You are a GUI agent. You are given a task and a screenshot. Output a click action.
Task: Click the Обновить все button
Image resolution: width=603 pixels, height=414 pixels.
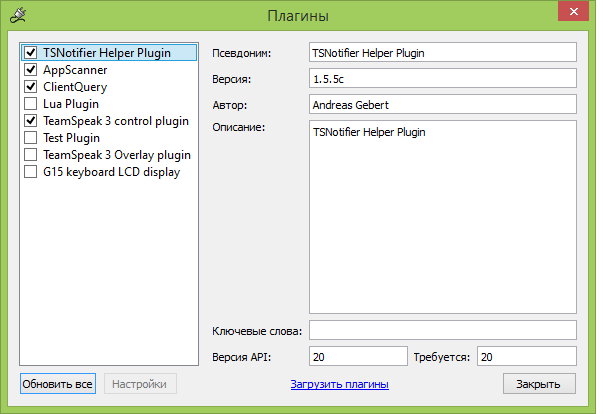58,384
